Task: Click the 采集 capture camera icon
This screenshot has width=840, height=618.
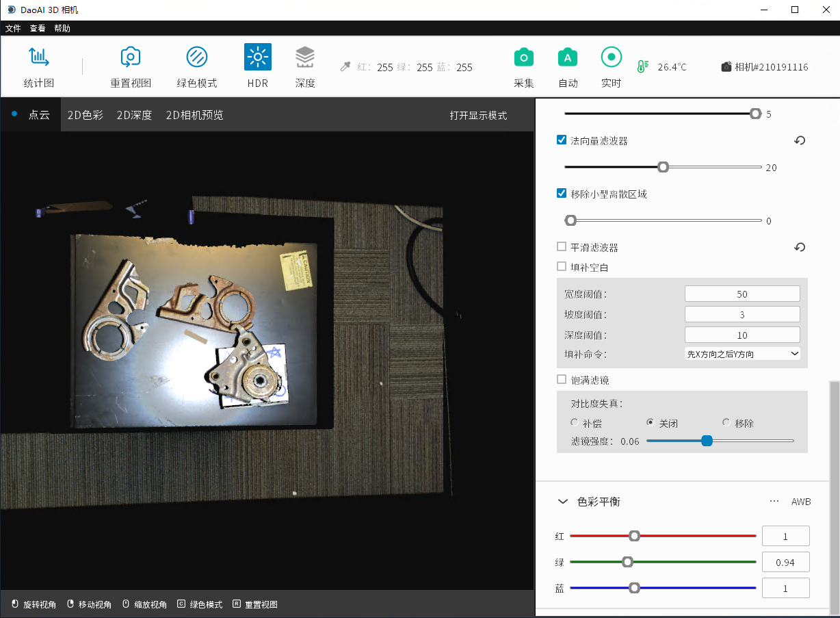Action: coord(523,58)
